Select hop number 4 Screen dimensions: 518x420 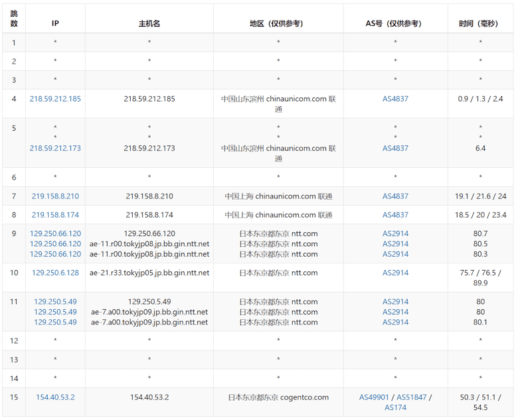pos(14,99)
